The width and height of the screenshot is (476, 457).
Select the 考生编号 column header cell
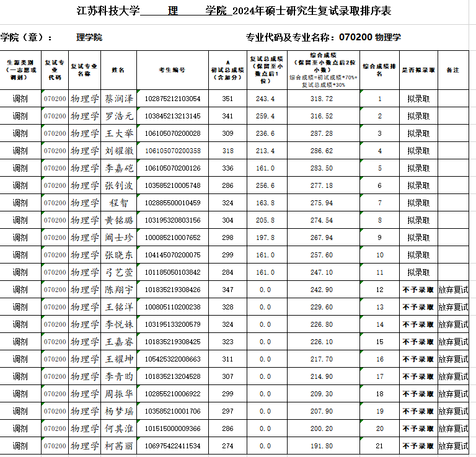(172, 70)
